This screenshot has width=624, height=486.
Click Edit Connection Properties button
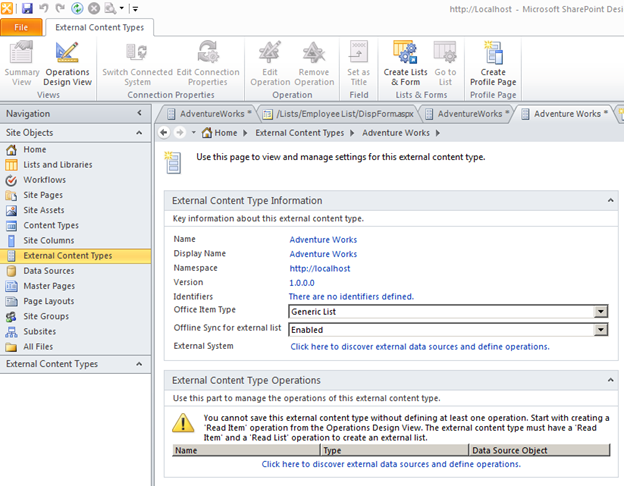(x=208, y=64)
